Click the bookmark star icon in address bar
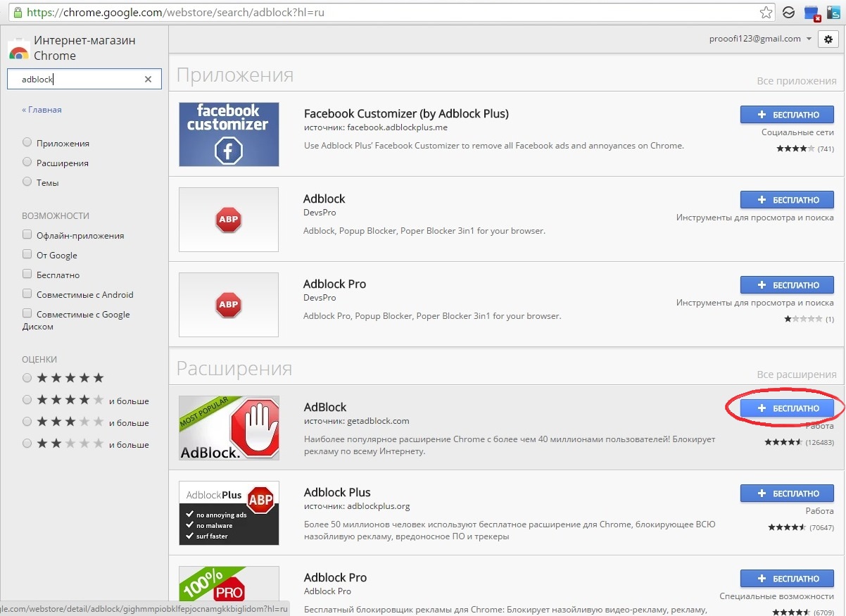846x616 pixels. tap(766, 12)
